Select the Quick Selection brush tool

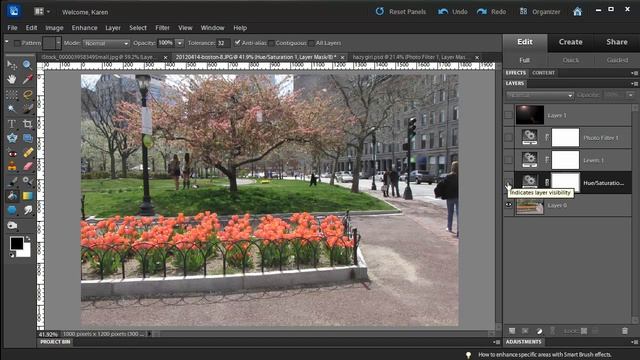click(27, 109)
